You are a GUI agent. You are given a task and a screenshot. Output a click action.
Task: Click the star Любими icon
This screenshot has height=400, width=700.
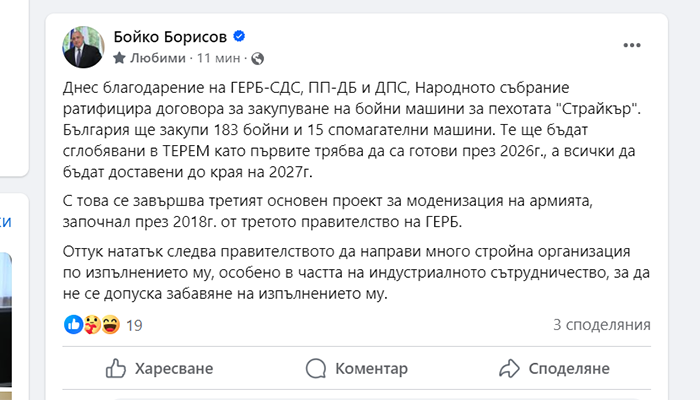pos(119,58)
